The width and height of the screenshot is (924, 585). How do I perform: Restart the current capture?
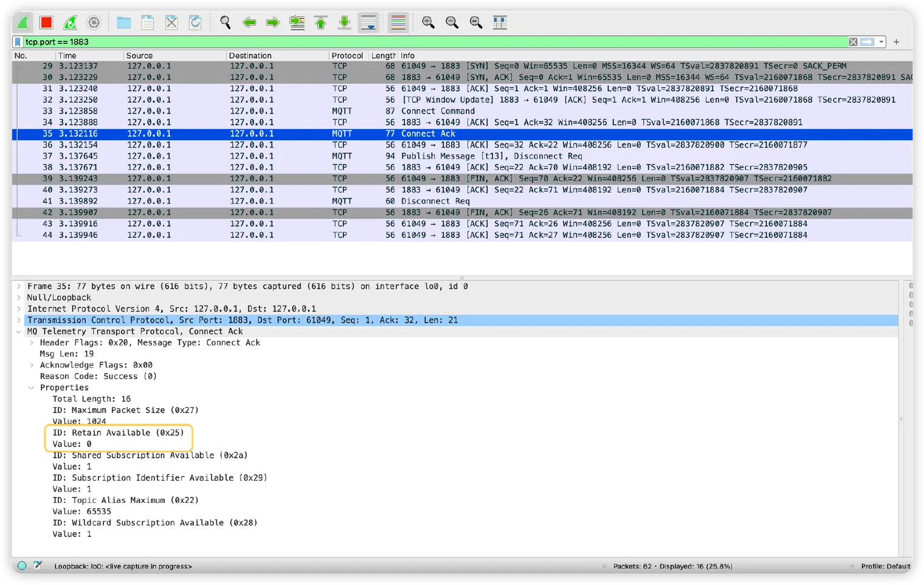click(x=70, y=22)
